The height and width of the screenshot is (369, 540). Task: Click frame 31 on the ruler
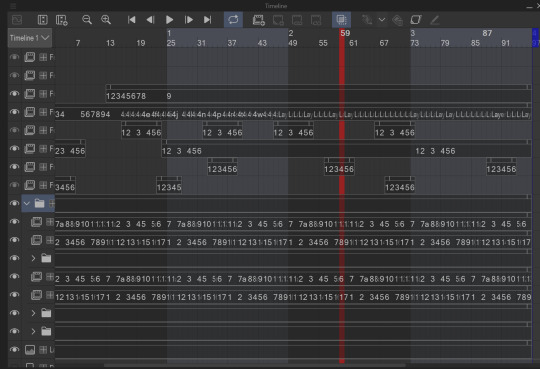click(x=201, y=43)
